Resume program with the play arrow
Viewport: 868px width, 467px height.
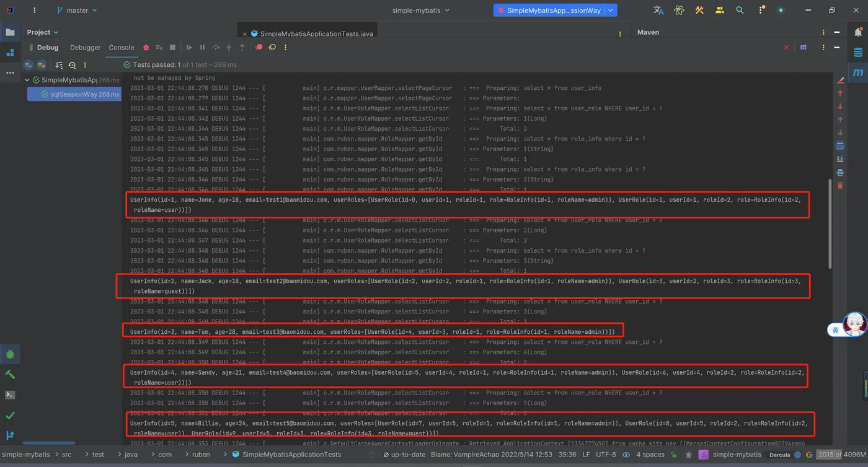(189, 47)
